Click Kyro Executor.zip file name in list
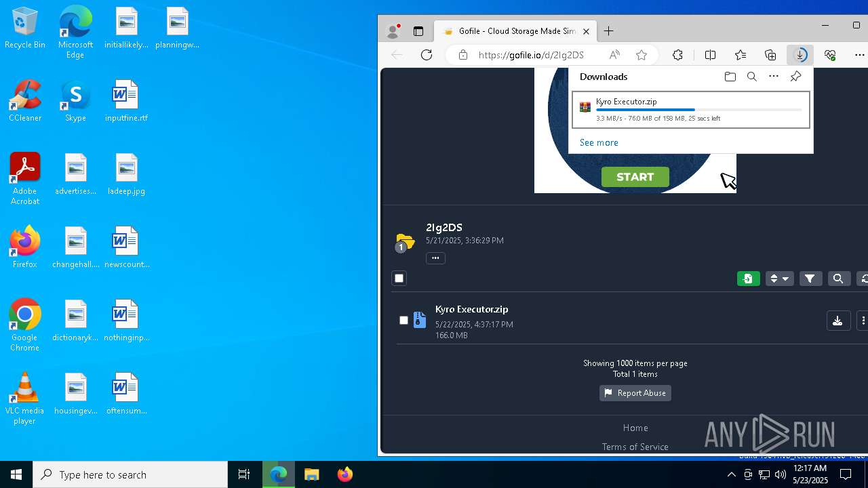Viewport: 868px width, 488px height. click(471, 309)
